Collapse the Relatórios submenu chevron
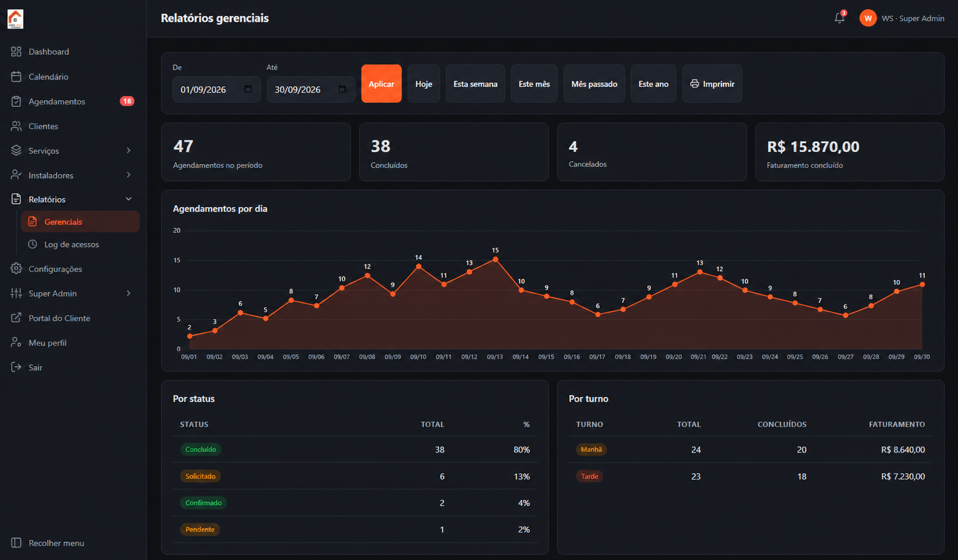The image size is (958, 560). 129,199
